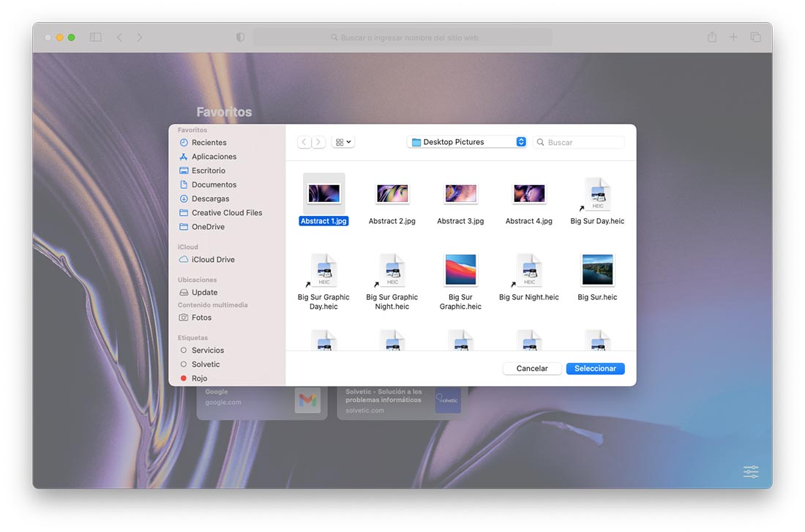Click the Safari share icon
Viewport: 805px width, 532px height.
click(x=712, y=37)
